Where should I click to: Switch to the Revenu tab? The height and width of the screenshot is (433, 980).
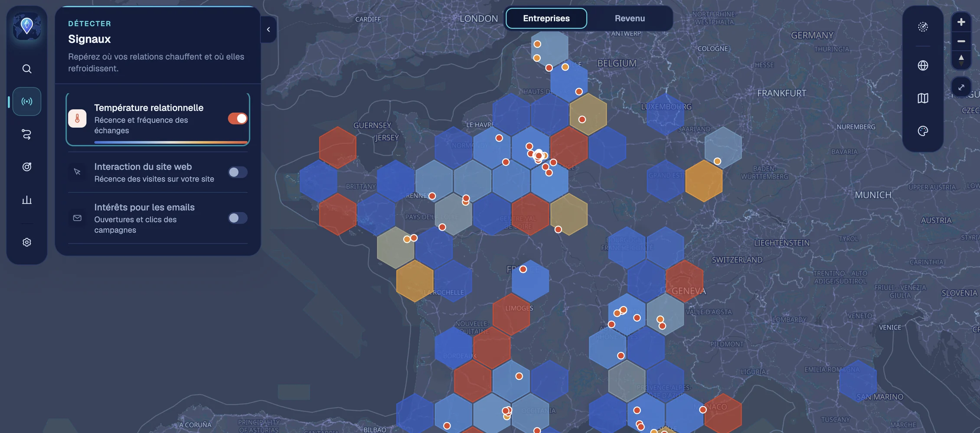pyautogui.click(x=630, y=18)
